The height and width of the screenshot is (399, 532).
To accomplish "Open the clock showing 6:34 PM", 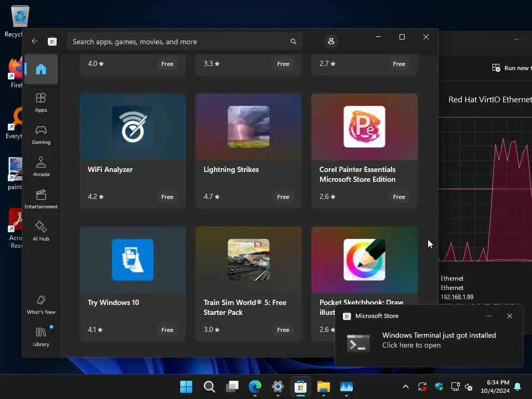I will (x=495, y=387).
